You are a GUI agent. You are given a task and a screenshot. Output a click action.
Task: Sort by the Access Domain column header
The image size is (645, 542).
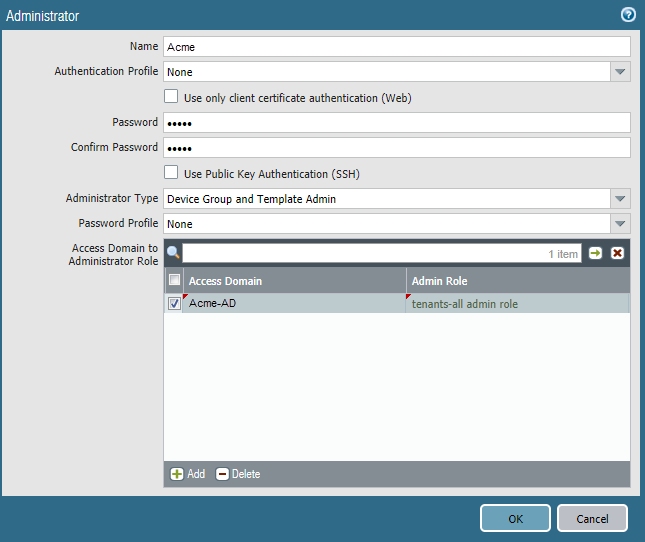click(x=295, y=281)
